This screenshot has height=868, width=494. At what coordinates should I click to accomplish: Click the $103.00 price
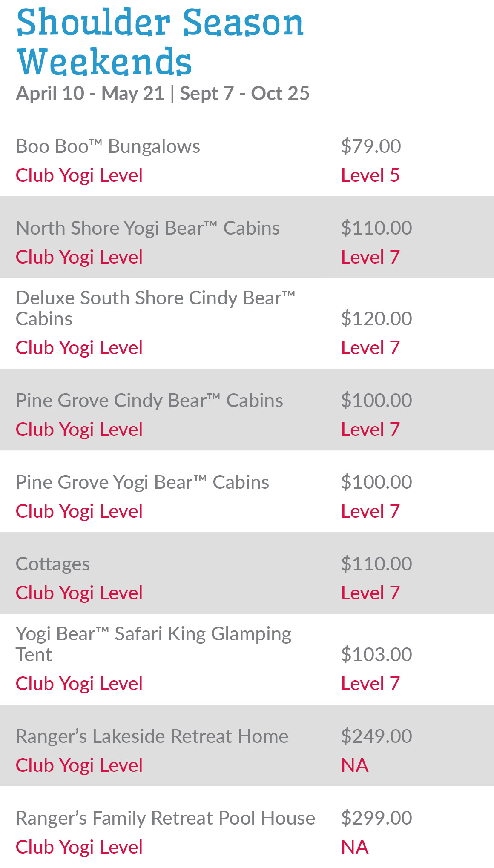coord(376,654)
